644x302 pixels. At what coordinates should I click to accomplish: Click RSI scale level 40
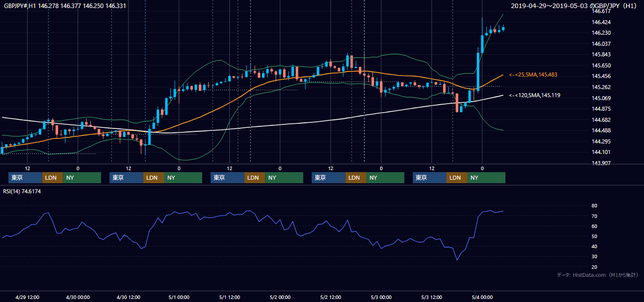click(x=595, y=246)
